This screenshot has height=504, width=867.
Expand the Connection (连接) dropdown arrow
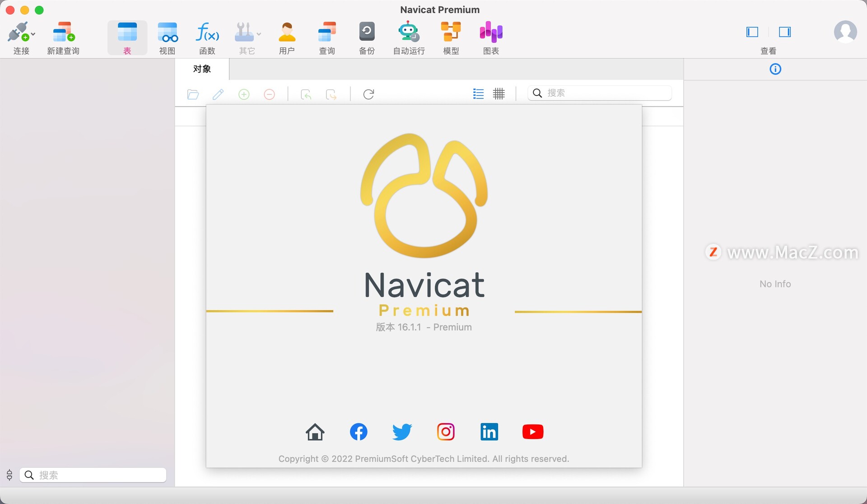pyautogui.click(x=33, y=34)
